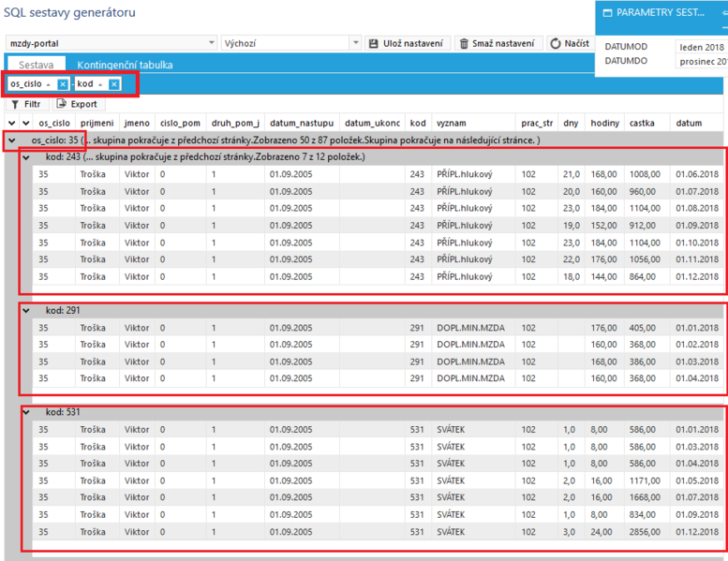Switch to the Sestava tab
The height and width of the screenshot is (561, 728).
(37, 65)
